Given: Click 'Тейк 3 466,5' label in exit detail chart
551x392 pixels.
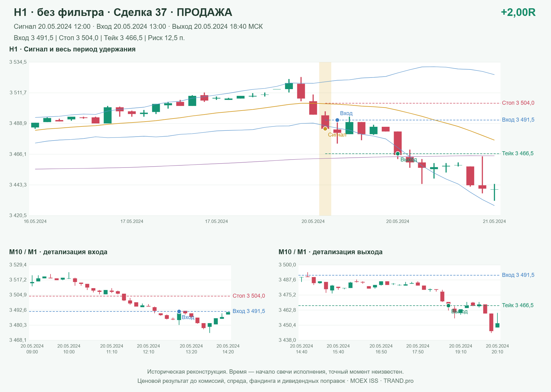Looking at the screenshot, I should (518, 305).
